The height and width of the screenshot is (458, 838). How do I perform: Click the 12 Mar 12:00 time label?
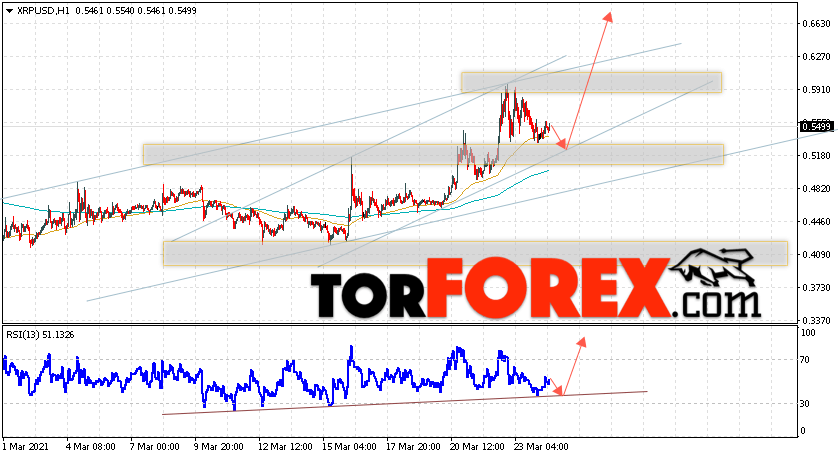click(283, 446)
